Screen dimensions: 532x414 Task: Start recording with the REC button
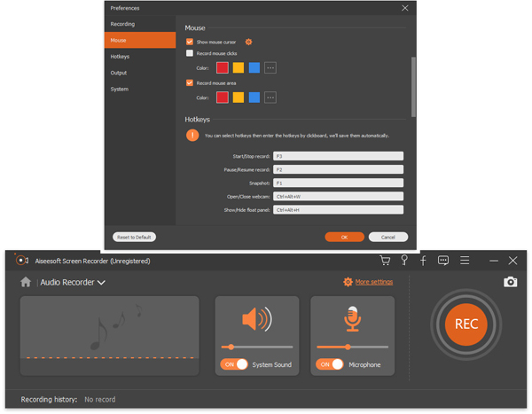pyautogui.click(x=466, y=324)
